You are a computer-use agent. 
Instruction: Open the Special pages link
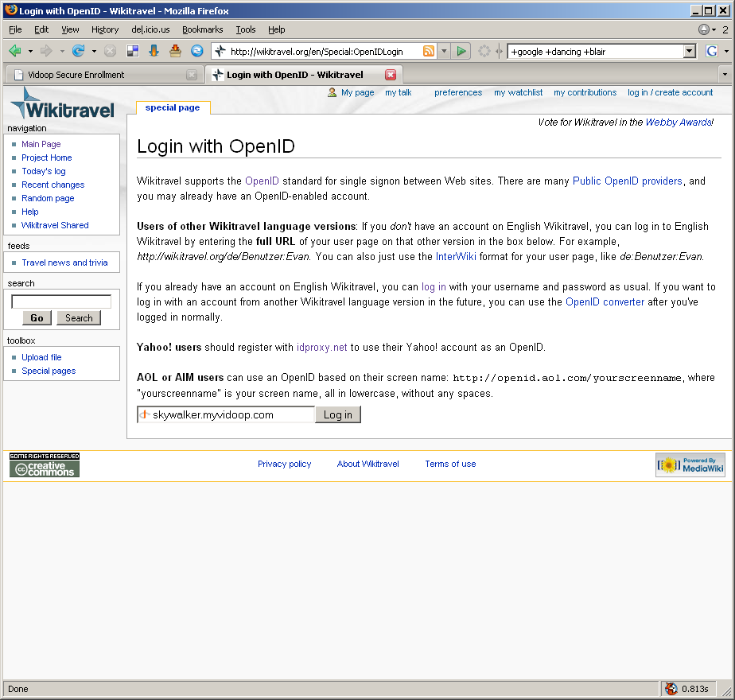pos(49,371)
